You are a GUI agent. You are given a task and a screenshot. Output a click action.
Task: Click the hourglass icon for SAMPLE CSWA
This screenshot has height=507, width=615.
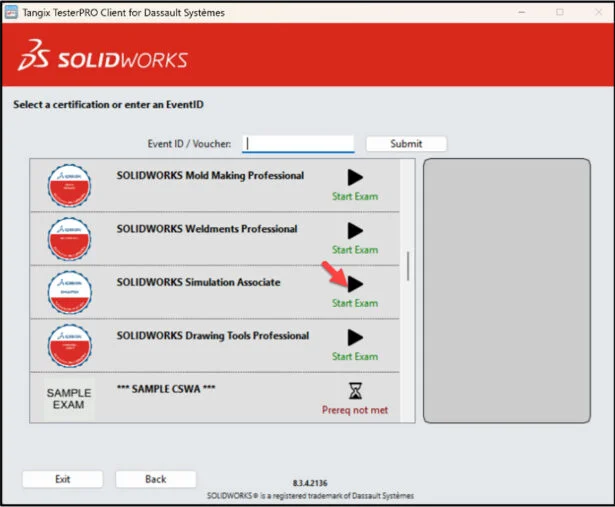[355, 390]
